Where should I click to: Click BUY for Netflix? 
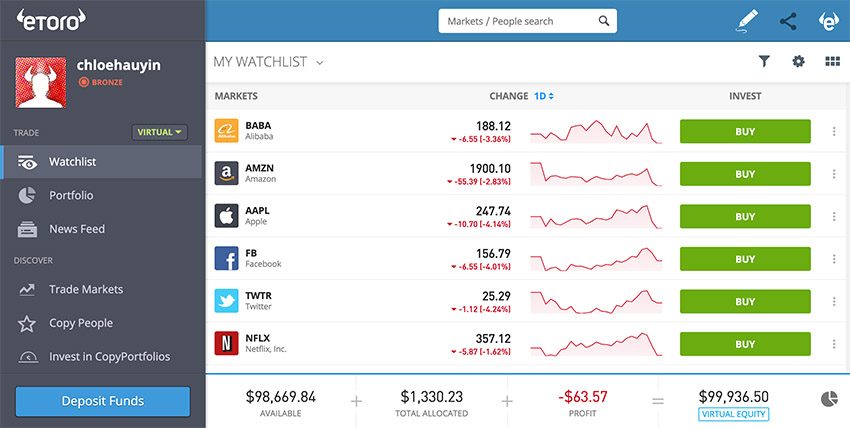[x=745, y=344]
